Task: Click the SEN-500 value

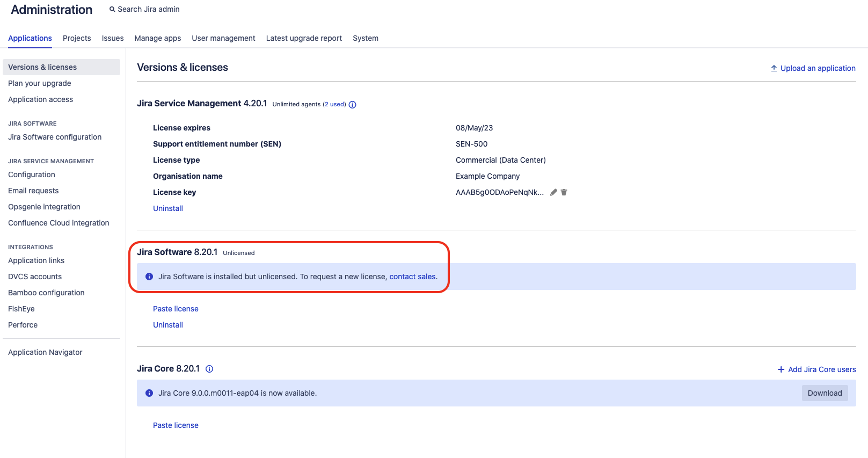Action: (x=472, y=144)
